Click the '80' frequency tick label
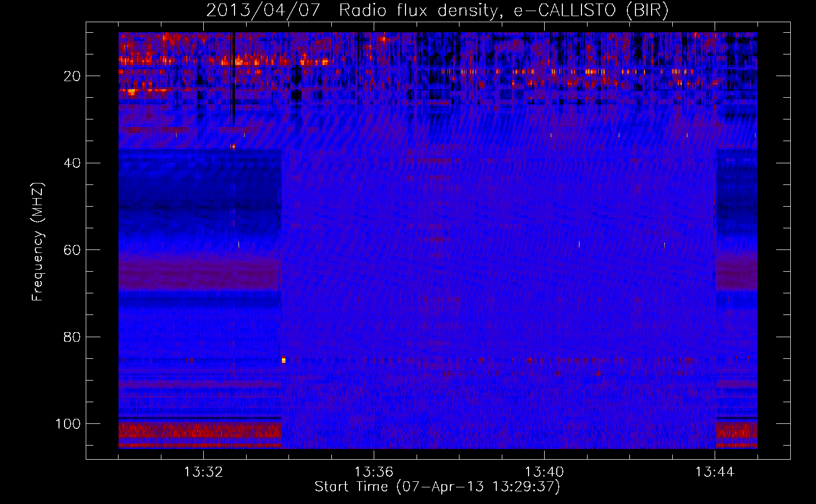816x504 pixels. tap(72, 337)
